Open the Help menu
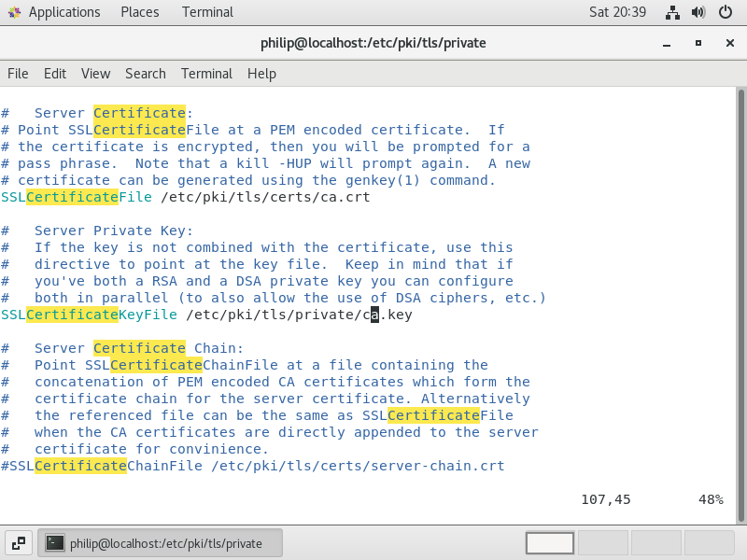Viewport: 747px width, 560px height. pos(261,74)
